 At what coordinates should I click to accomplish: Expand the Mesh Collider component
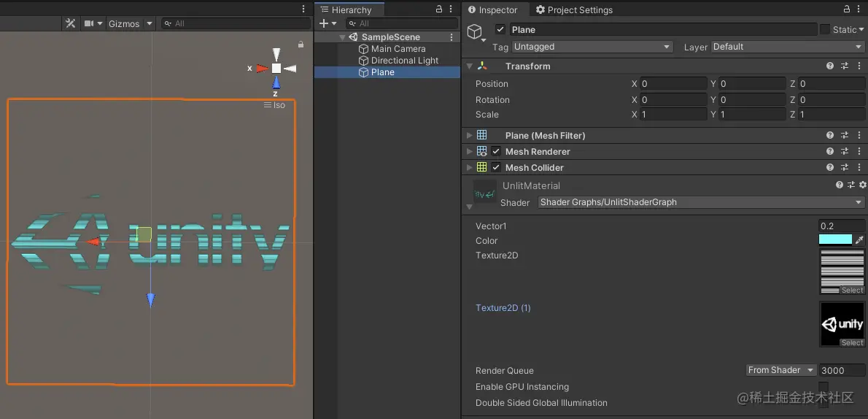470,167
